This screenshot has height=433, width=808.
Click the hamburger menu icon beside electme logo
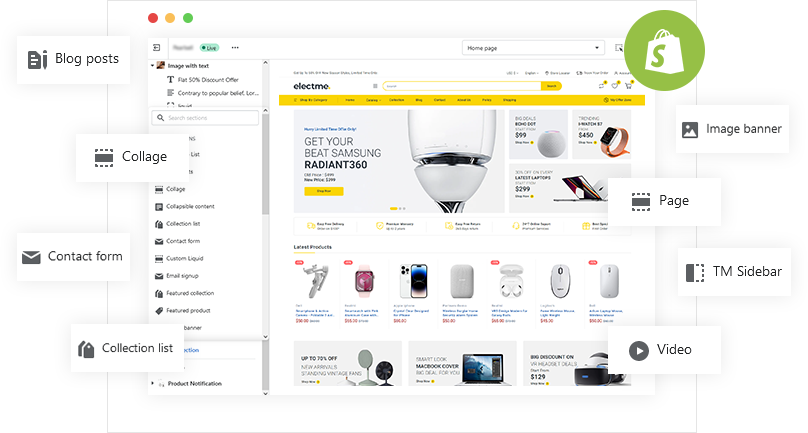375,86
